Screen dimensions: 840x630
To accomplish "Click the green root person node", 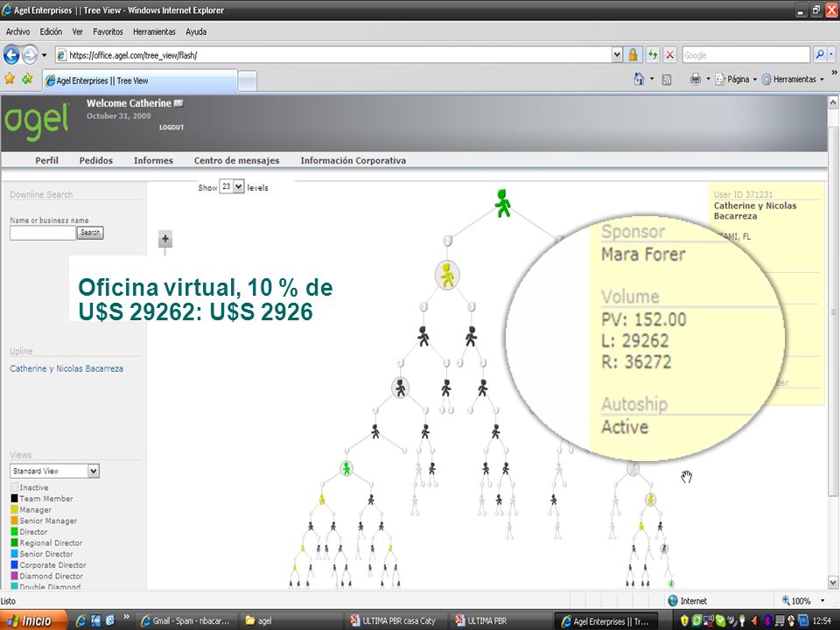I will 502,203.
